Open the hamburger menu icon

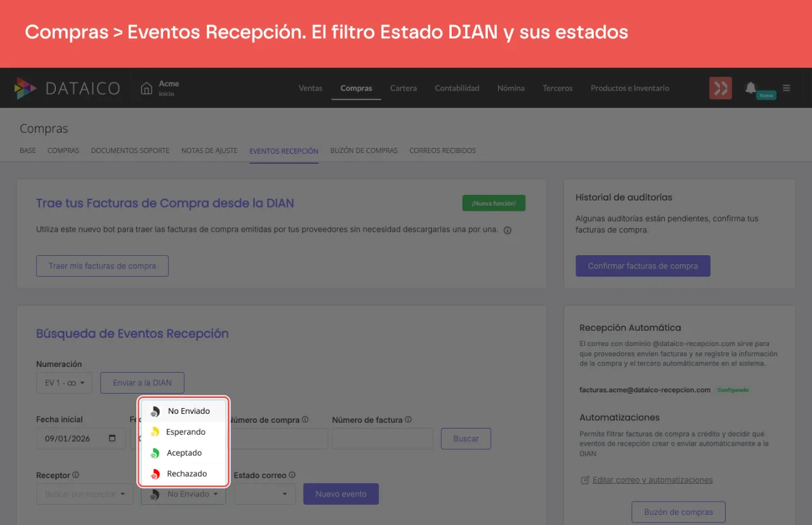pos(787,88)
